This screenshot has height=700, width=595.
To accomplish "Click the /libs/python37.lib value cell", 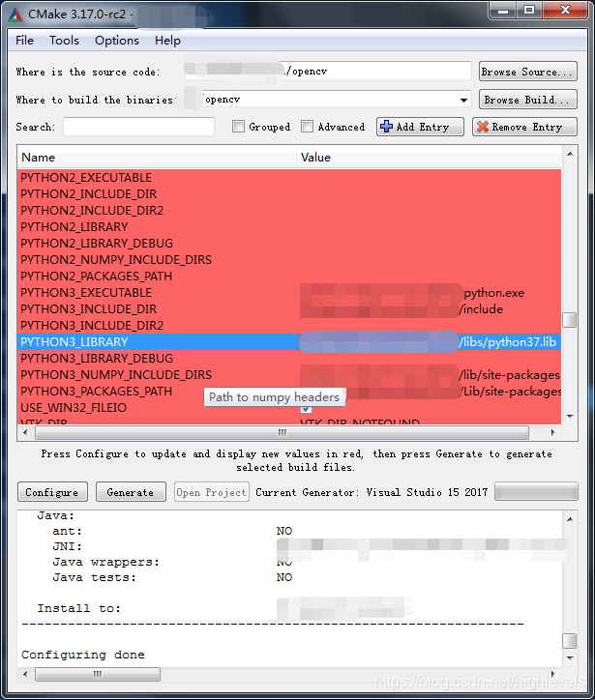I will [429, 342].
